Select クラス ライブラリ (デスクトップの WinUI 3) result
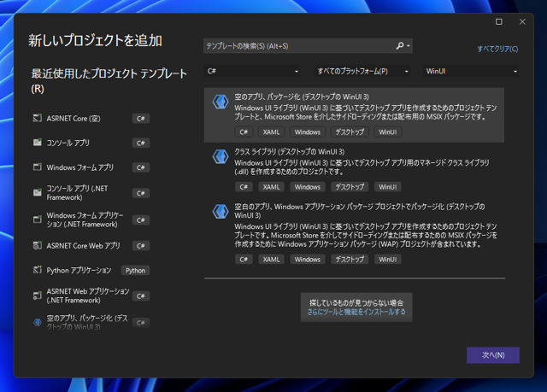547x392 pixels. point(354,170)
